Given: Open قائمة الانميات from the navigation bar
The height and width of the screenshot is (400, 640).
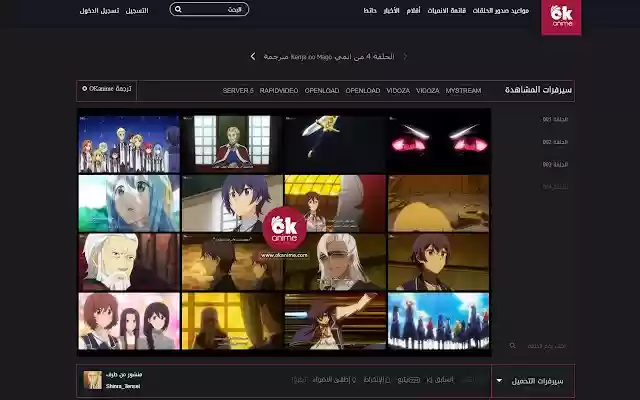Looking at the screenshot, I should pos(447,11).
